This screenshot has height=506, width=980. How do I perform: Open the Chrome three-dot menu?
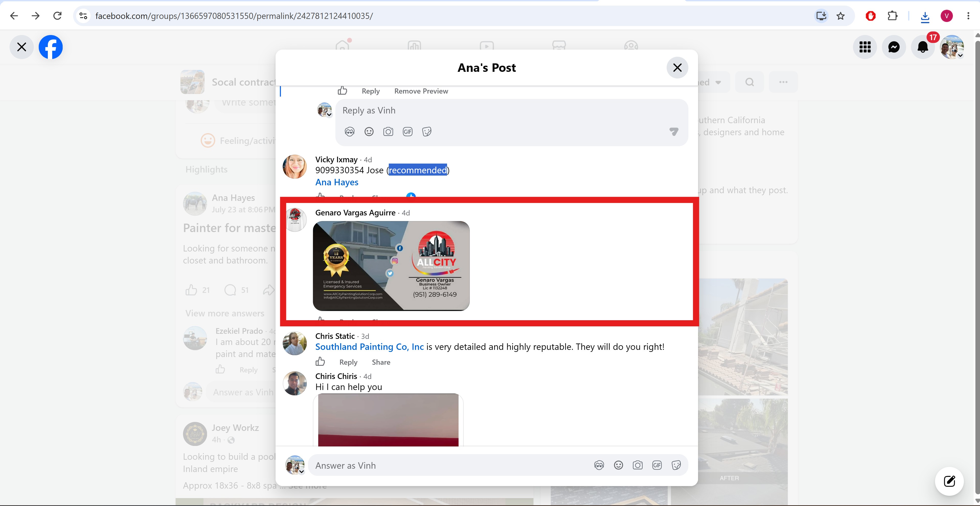tap(968, 16)
